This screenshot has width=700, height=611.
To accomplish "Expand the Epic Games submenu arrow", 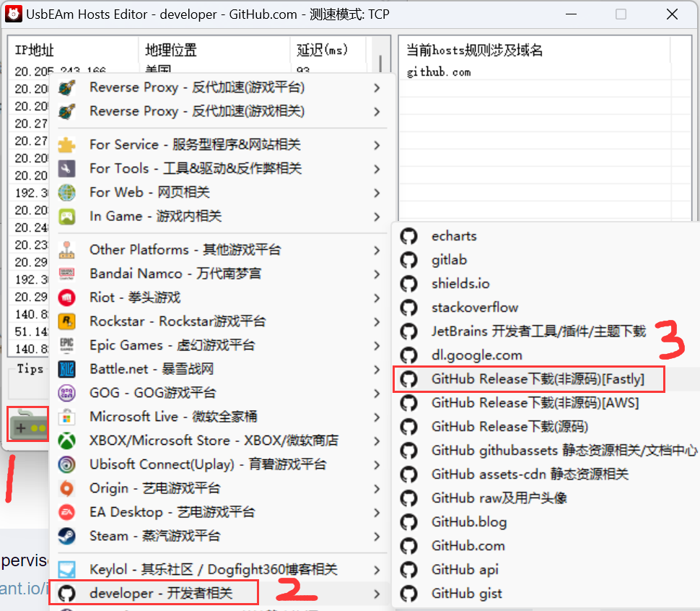I will click(377, 346).
